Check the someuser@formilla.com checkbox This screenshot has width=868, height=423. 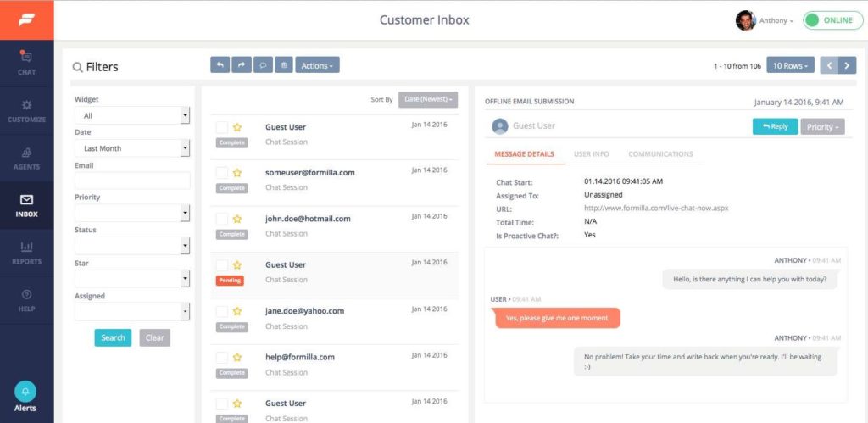pos(222,173)
